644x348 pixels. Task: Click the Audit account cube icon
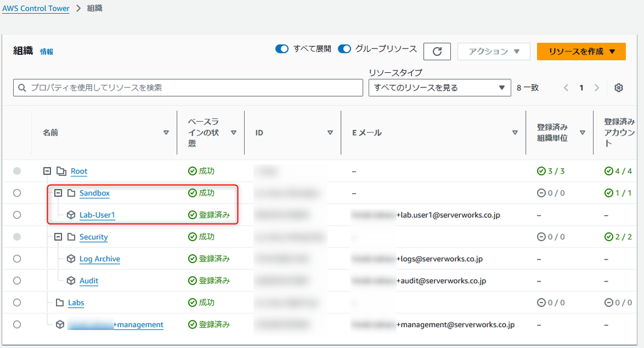(71, 281)
